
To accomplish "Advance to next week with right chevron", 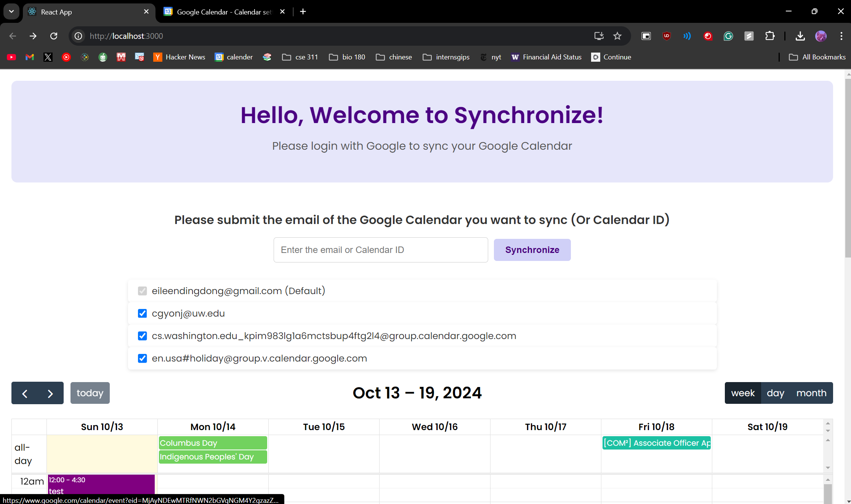I will [x=50, y=393].
